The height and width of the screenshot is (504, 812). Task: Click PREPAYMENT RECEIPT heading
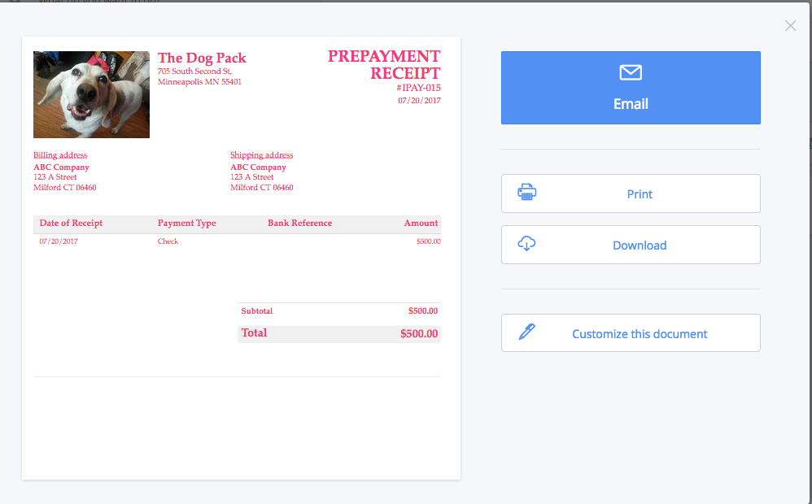pos(384,65)
